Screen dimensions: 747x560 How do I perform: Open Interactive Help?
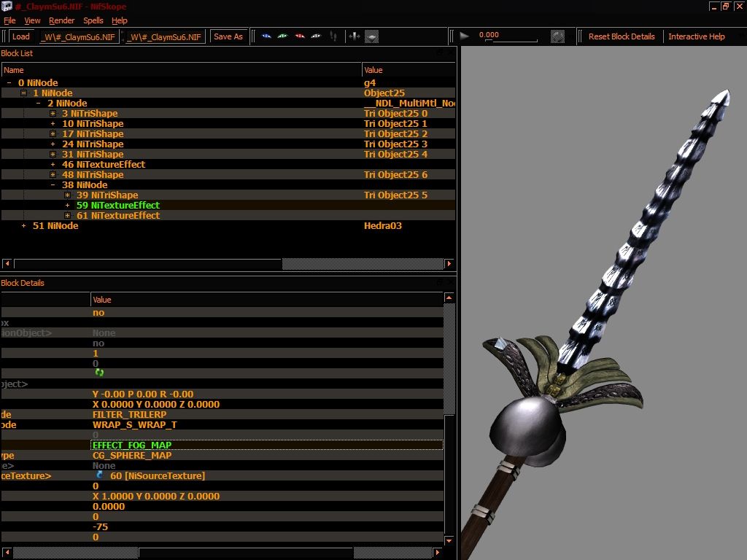coord(696,36)
